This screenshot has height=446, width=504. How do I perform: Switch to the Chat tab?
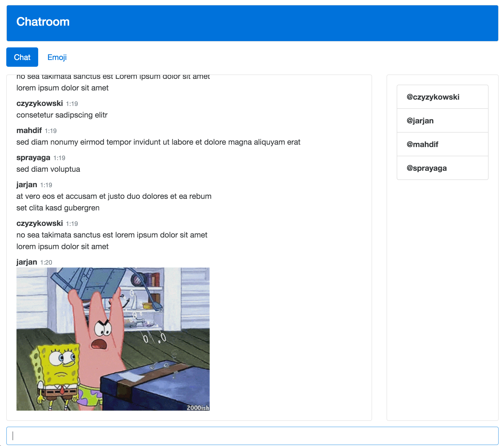(22, 57)
